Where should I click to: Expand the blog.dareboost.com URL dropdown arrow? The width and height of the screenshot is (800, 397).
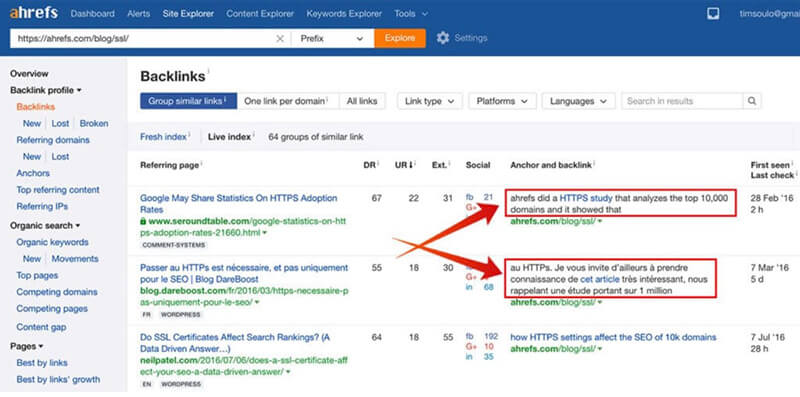(x=257, y=303)
